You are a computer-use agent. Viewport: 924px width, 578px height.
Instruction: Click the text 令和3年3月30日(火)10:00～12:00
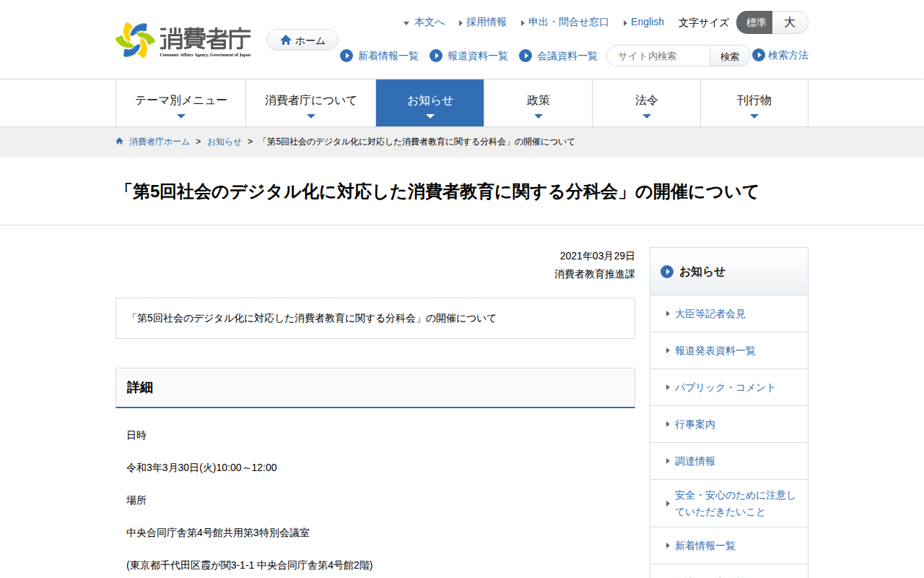point(201,467)
